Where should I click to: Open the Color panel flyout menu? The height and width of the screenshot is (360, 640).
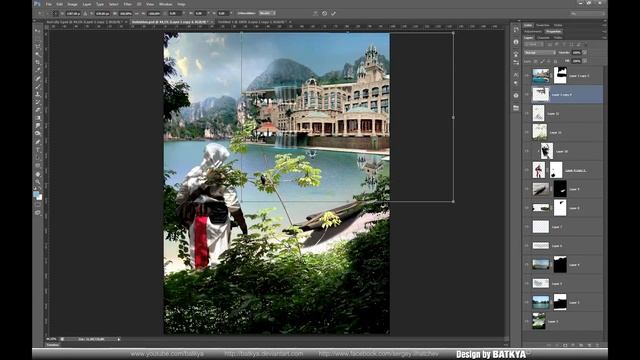[x=604, y=25]
